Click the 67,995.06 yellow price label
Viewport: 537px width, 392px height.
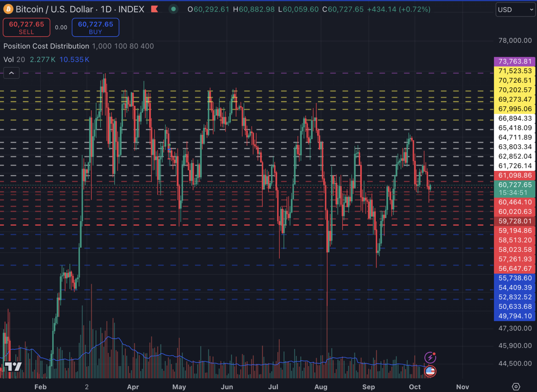click(515, 109)
